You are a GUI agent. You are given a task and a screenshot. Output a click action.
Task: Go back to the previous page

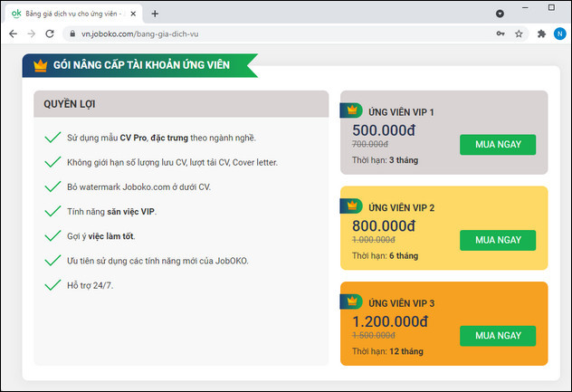(x=14, y=33)
